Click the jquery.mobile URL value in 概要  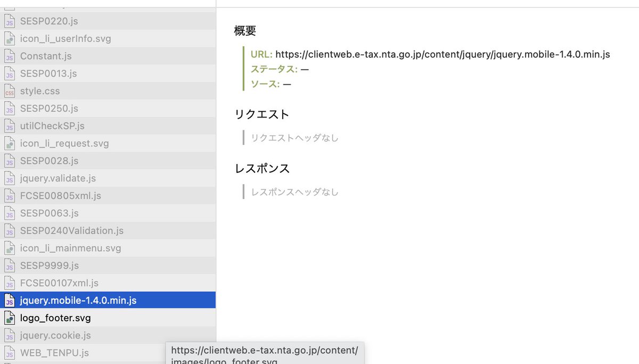click(x=443, y=54)
